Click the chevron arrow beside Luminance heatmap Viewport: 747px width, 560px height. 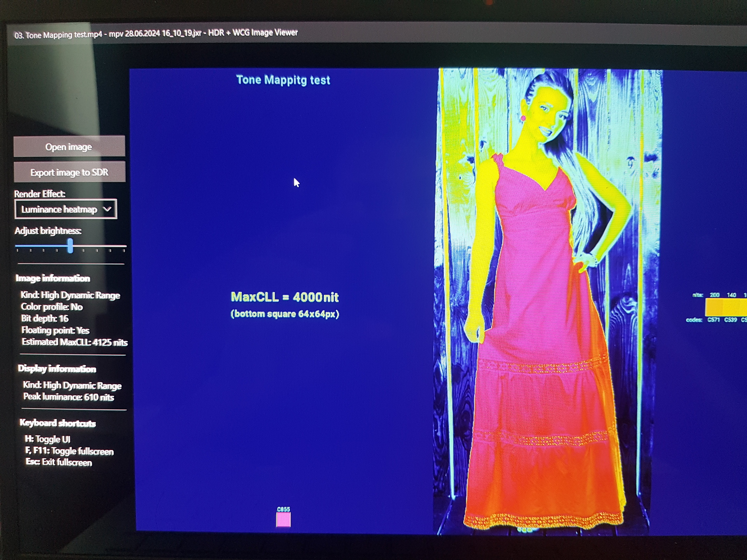point(107,209)
